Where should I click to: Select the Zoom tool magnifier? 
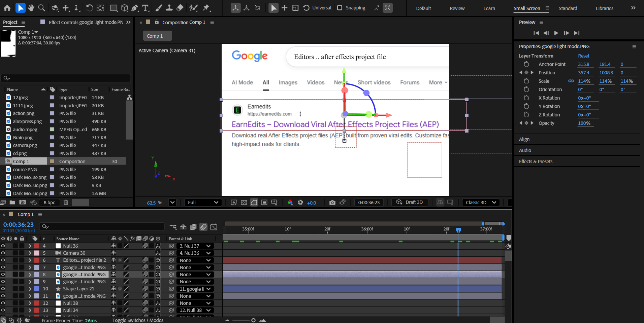click(x=41, y=8)
